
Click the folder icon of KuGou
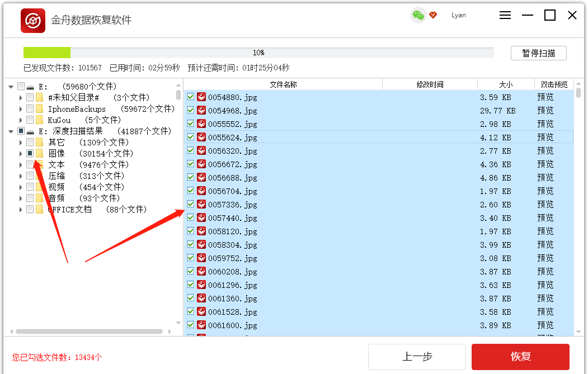click(39, 120)
